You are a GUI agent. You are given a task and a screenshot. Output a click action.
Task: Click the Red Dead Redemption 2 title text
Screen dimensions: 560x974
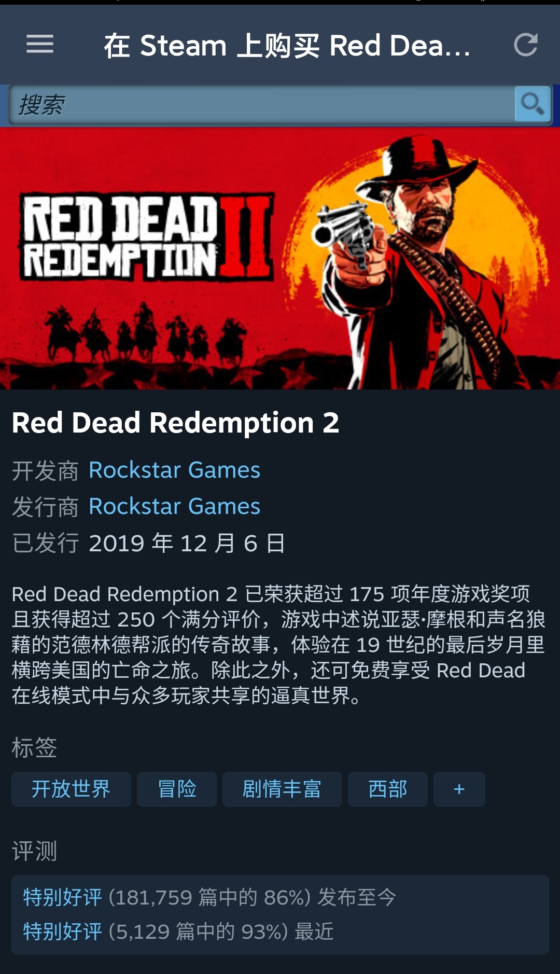click(175, 423)
